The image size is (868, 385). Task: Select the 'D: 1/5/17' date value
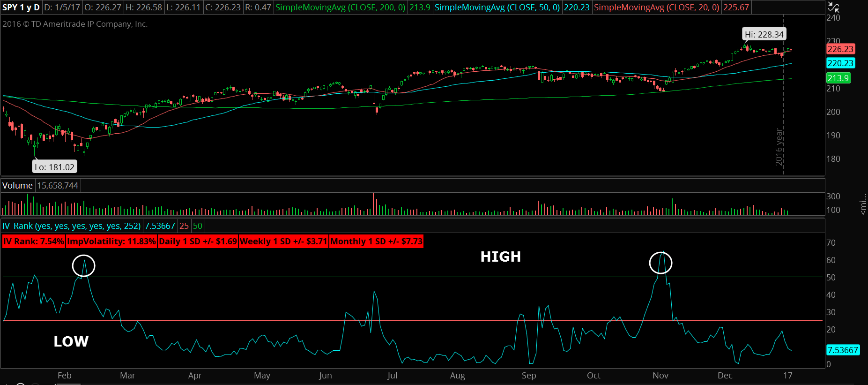62,8
